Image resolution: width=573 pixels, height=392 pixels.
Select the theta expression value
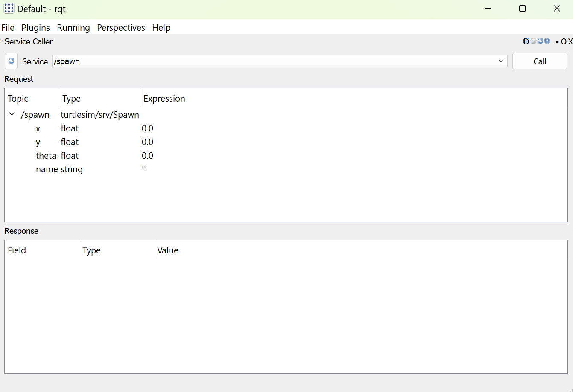point(148,156)
